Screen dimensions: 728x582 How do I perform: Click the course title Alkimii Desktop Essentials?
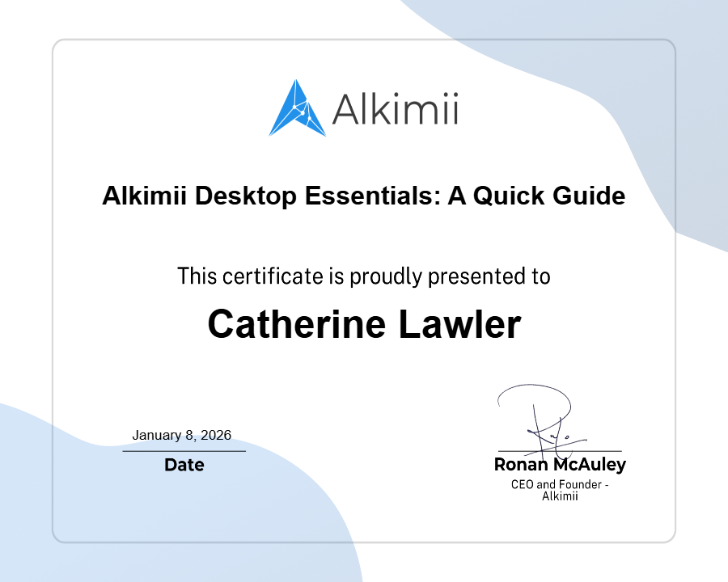364,196
